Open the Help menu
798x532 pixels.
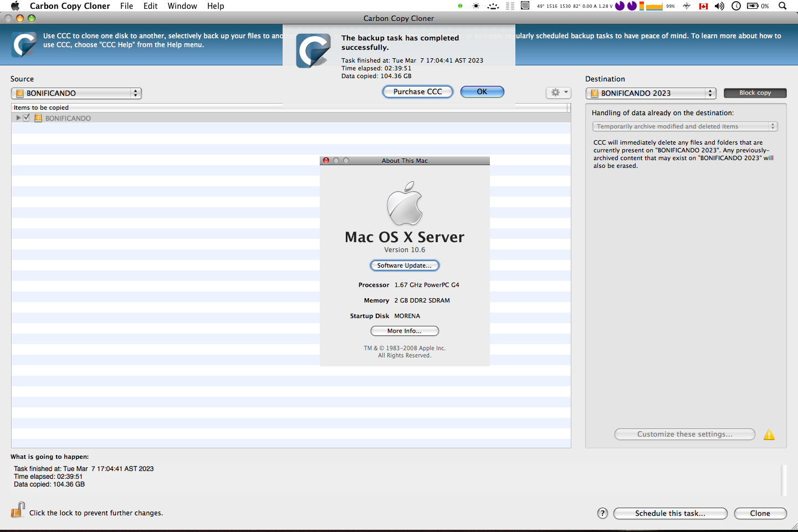coord(216,6)
